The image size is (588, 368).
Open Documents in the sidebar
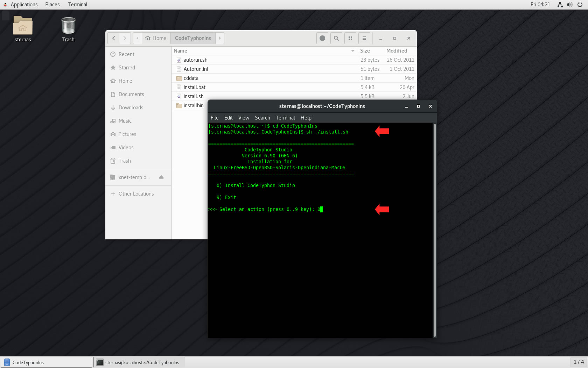coord(138,94)
